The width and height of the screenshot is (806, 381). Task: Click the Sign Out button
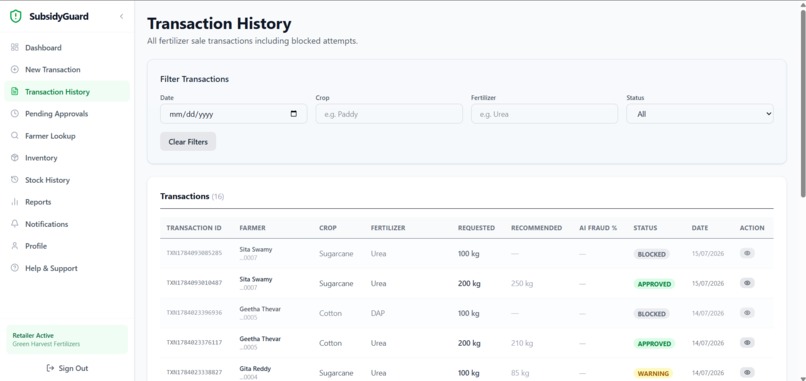(67, 368)
